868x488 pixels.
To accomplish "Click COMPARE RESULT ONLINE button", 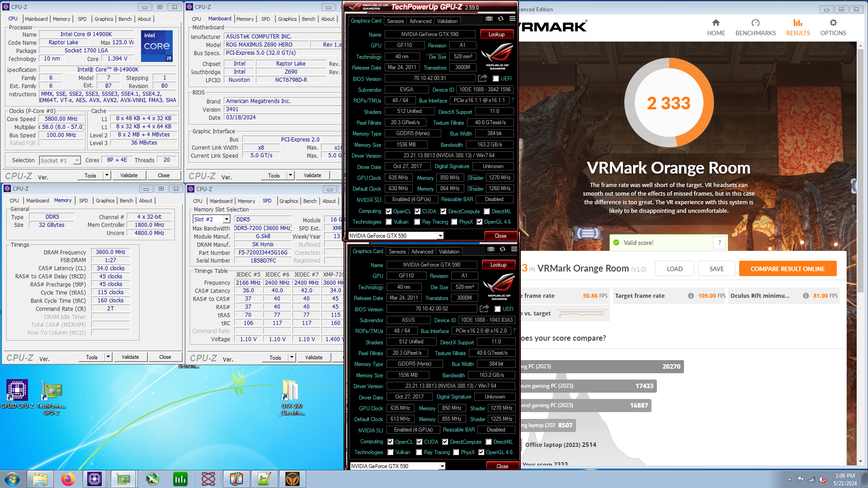I will click(x=788, y=269).
